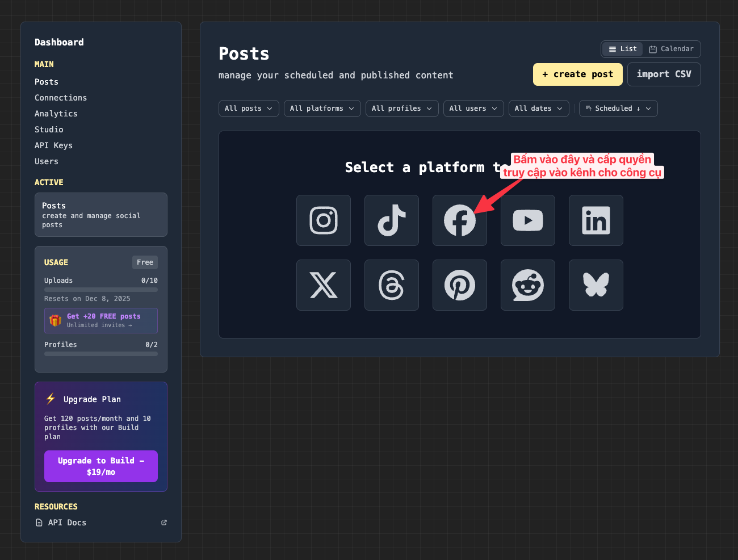Open the API Docs external link
Screen dimensions: 738x560
click(x=67, y=523)
